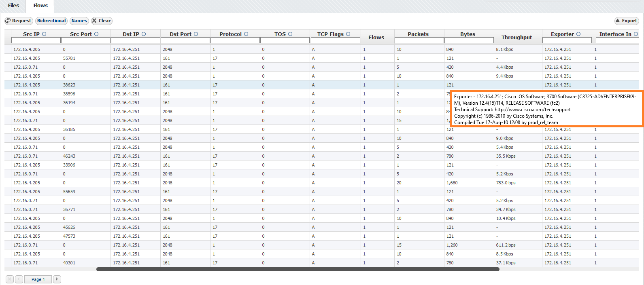The height and width of the screenshot is (285, 644).
Task: Click the first page arrow button
Action: point(10,279)
